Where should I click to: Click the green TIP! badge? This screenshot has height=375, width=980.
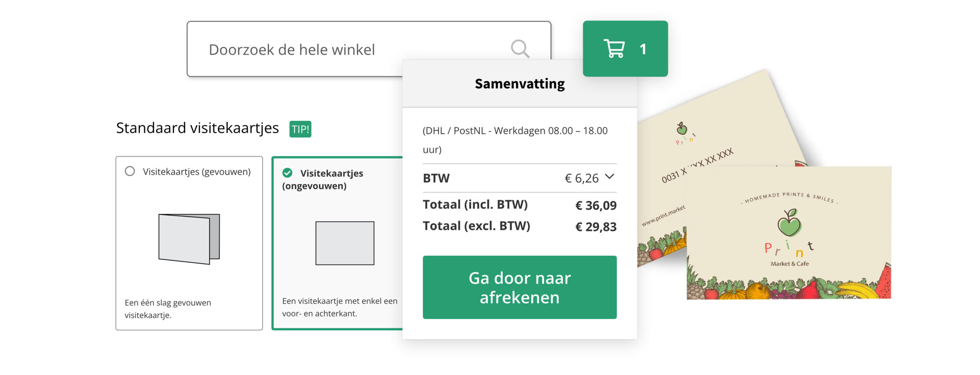300,129
